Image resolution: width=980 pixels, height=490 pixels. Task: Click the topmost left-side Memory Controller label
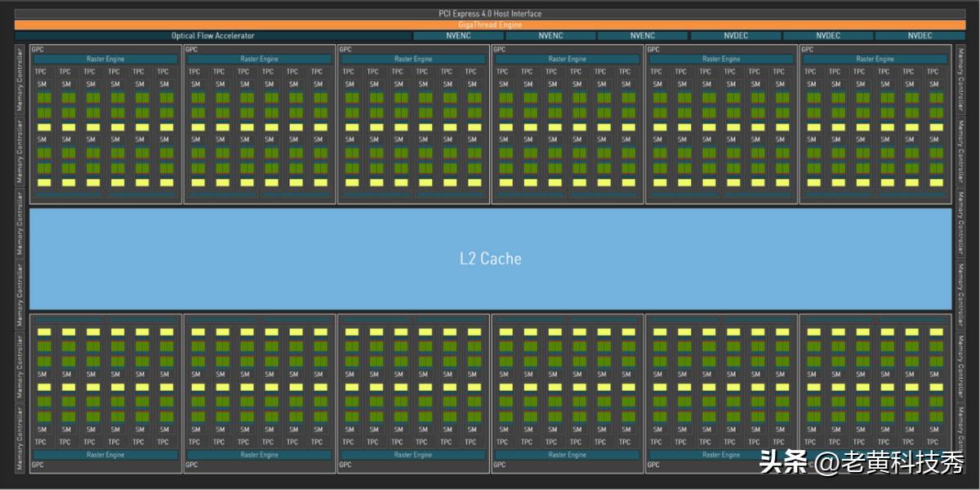pyautogui.click(x=20, y=80)
